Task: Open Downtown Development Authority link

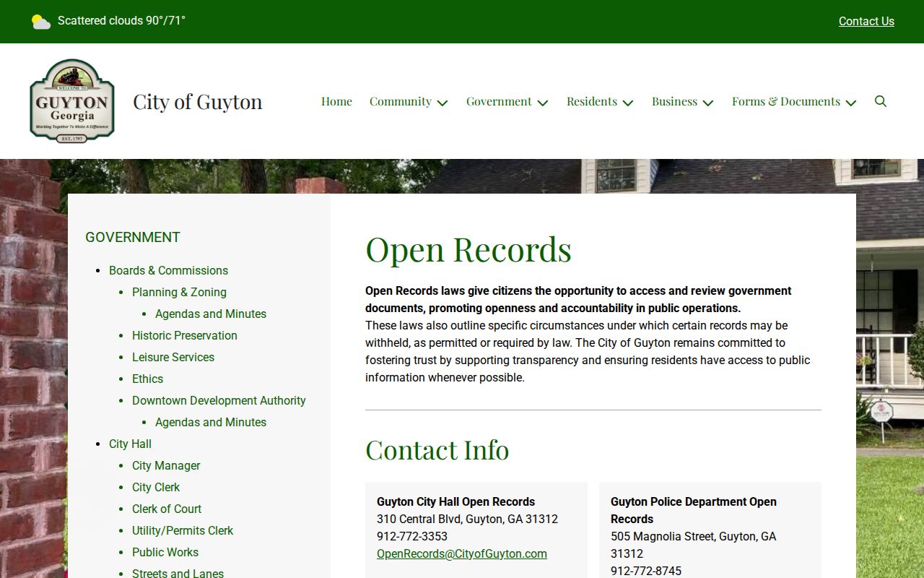Action: [219, 400]
